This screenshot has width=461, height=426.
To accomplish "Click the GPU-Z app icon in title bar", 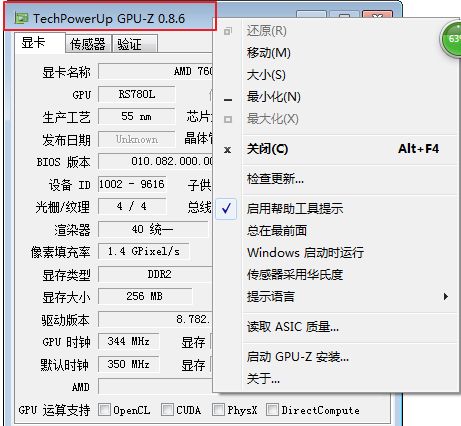I will [21, 18].
